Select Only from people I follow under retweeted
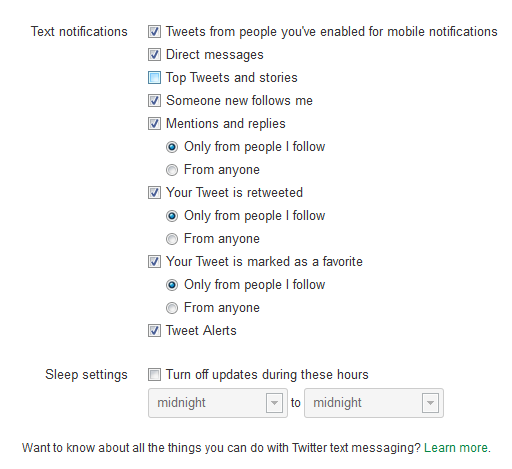 pos(172,216)
